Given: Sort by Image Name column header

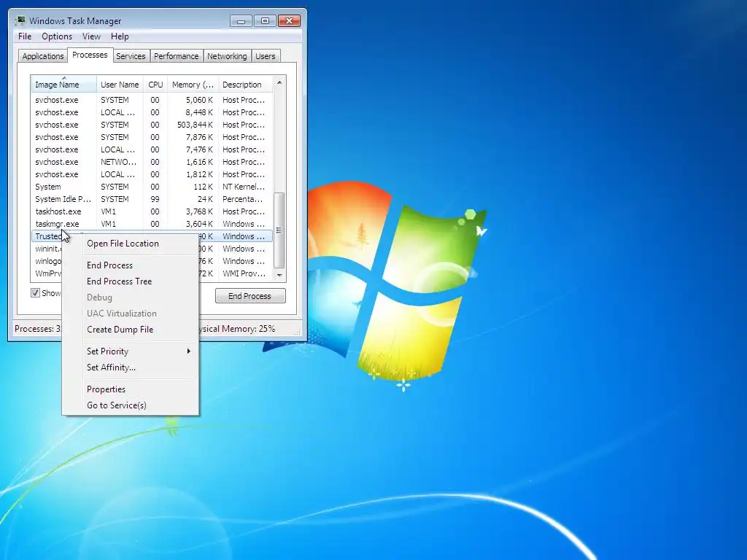Looking at the screenshot, I should click(x=63, y=85).
